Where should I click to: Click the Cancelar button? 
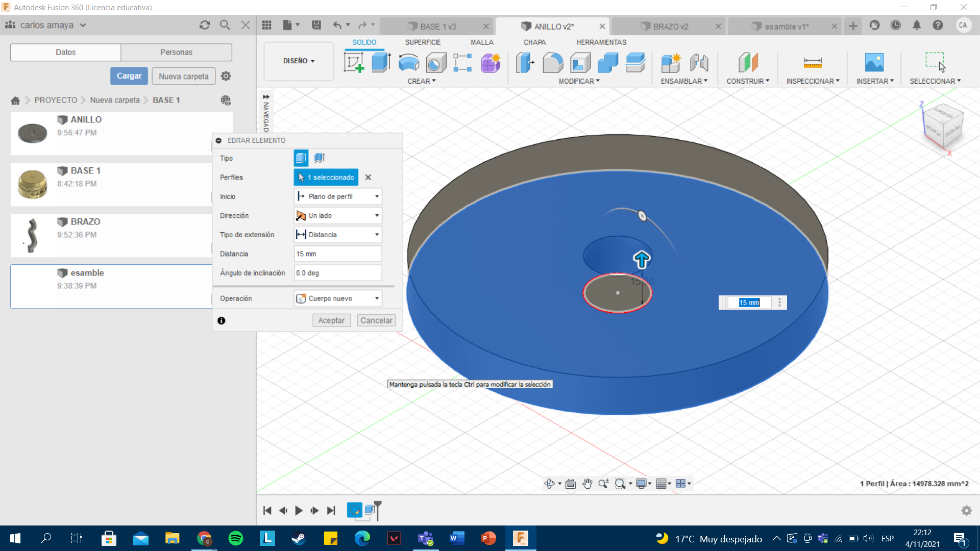click(x=376, y=320)
